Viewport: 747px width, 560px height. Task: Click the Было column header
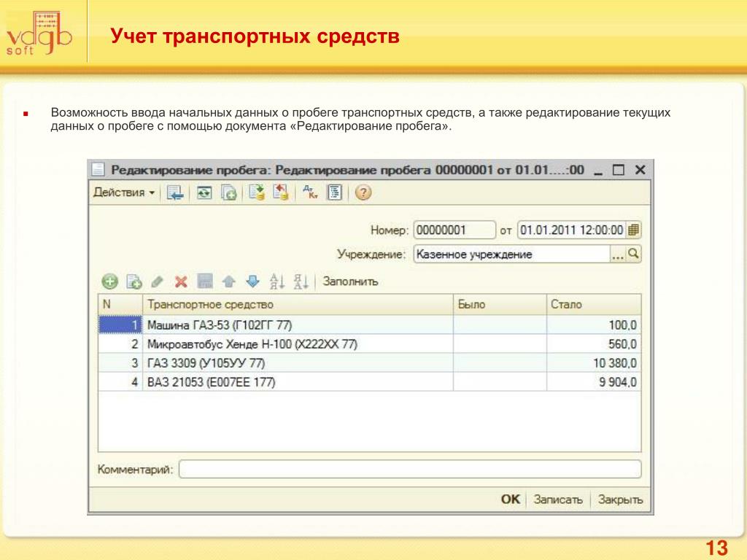(500, 304)
